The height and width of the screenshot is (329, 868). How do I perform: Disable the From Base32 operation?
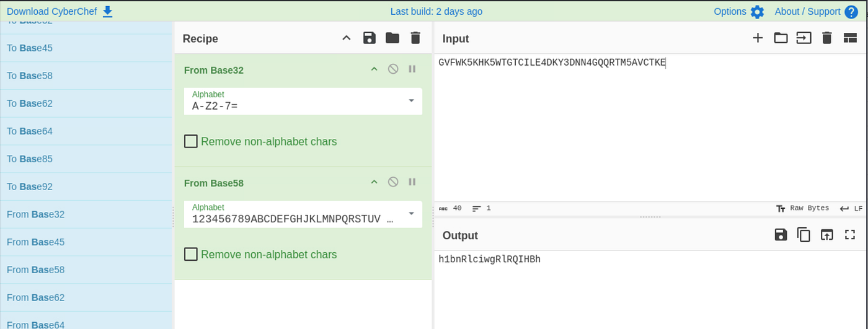[x=393, y=69]
